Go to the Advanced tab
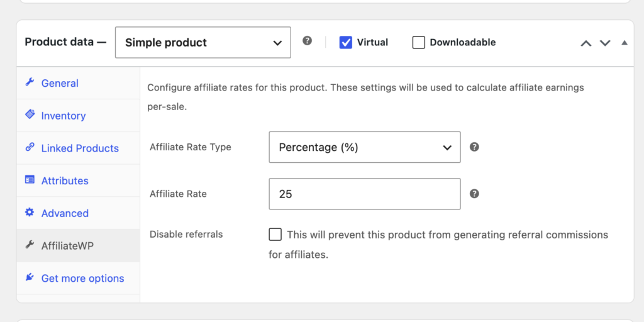 (78, 213)
